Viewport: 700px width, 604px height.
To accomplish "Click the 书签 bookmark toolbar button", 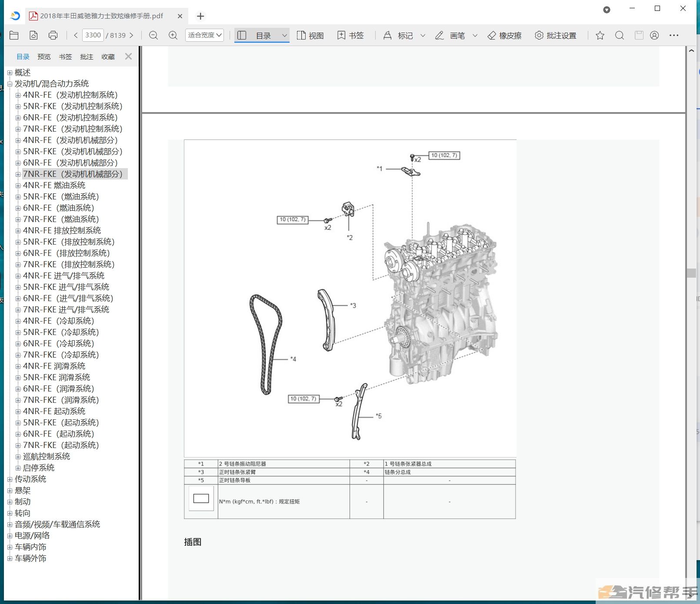I will click(351, 36).
